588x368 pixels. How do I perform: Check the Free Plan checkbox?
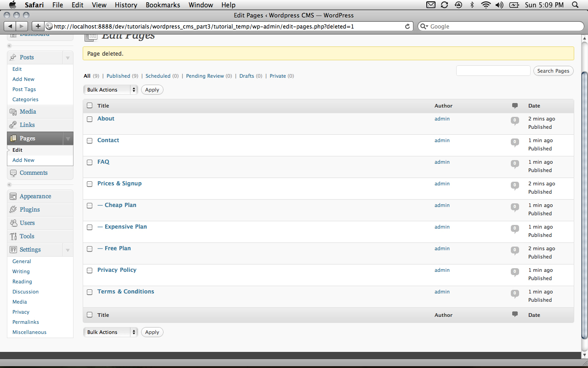pos(90,249)
